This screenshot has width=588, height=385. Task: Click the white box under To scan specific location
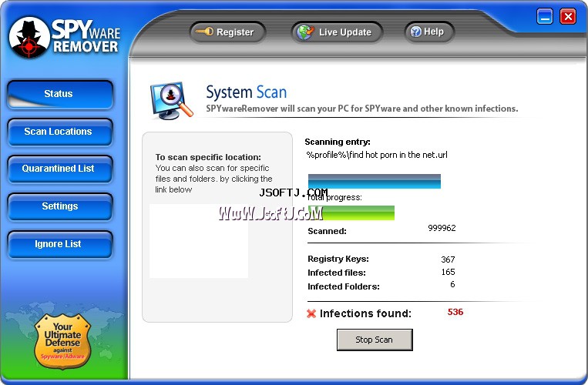pyautogui.click(x=199, y=241)
